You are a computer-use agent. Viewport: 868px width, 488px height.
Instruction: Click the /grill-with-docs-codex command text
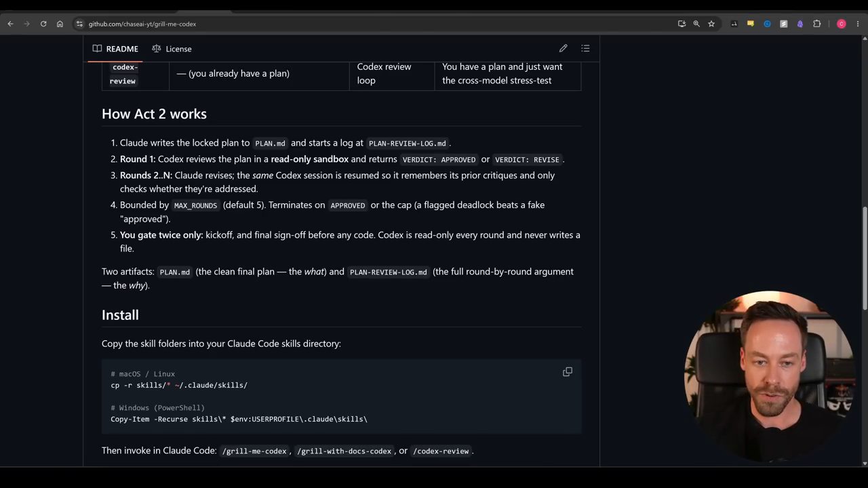(x=344, y=451)
